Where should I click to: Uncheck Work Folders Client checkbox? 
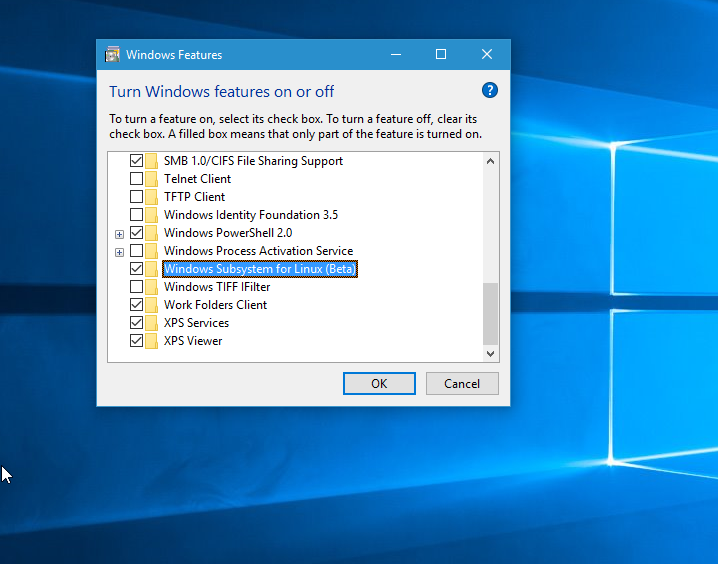[x=136, y=305]
